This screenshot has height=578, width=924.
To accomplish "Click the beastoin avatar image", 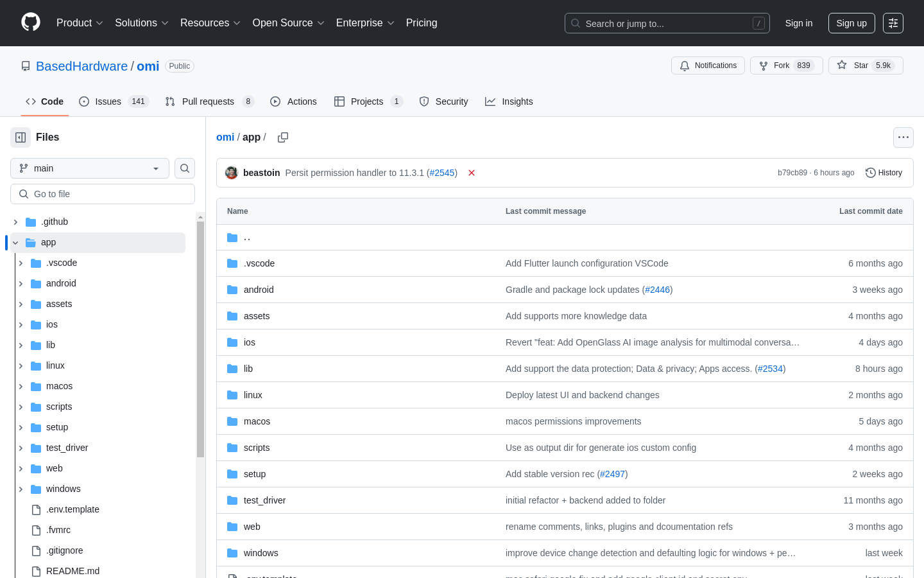I will pyautogui.click(x=232, y=173).
